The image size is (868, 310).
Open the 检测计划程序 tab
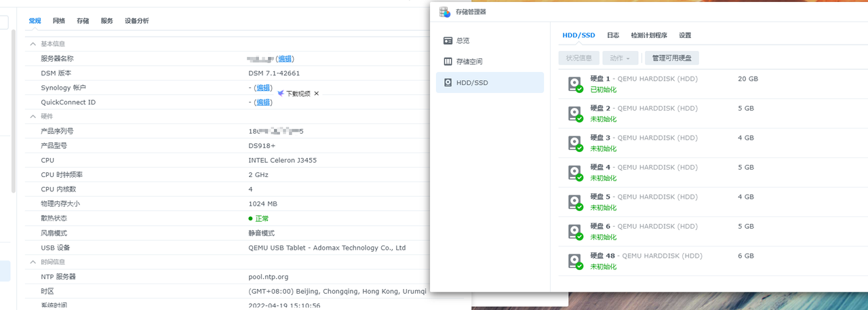click(649, 35)
